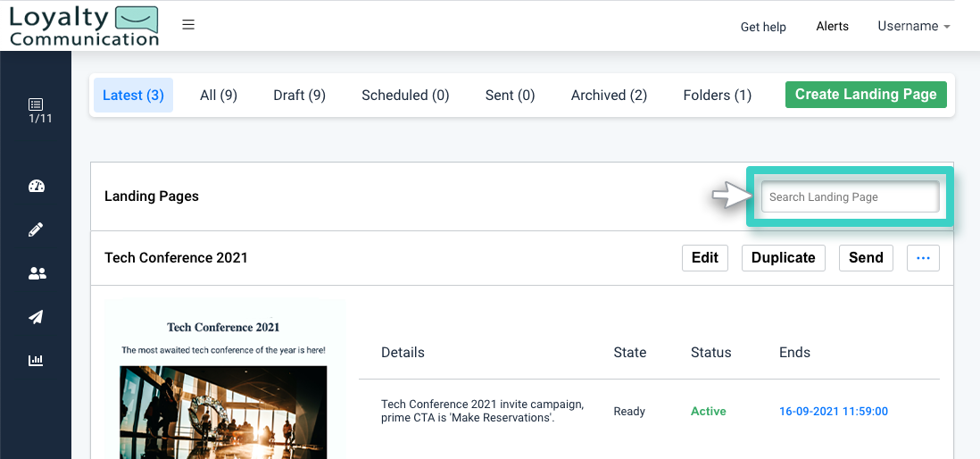Switch to the All (9) tab
Screen dimensions: 980x459
point(218,95)
